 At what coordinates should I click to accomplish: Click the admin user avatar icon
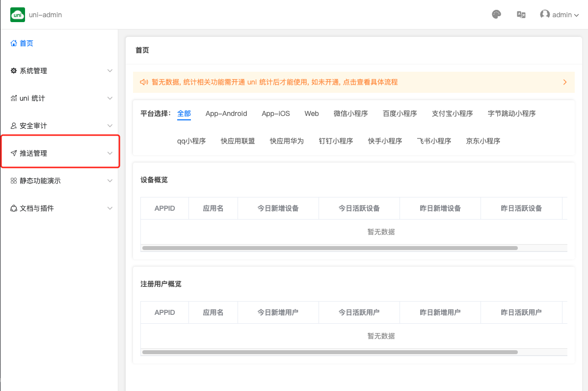544,14
